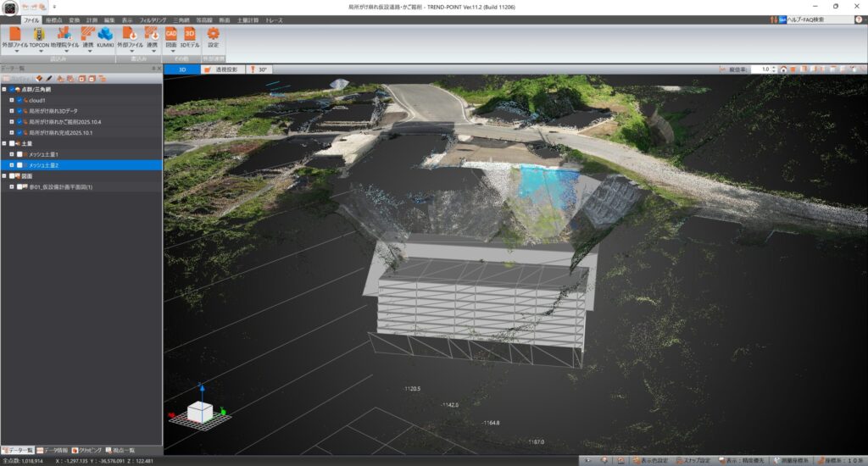Expand the 参01_仮設備計画平面図(1) drawing node
The width and height of the screenshot is (868, 466).
click(11, 187)
